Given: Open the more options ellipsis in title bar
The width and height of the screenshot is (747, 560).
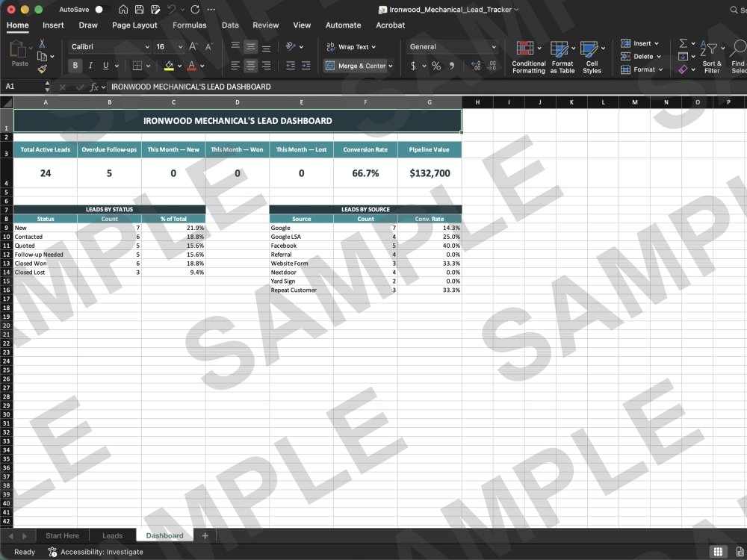Looking at the screenshot, I should point(211,10).
